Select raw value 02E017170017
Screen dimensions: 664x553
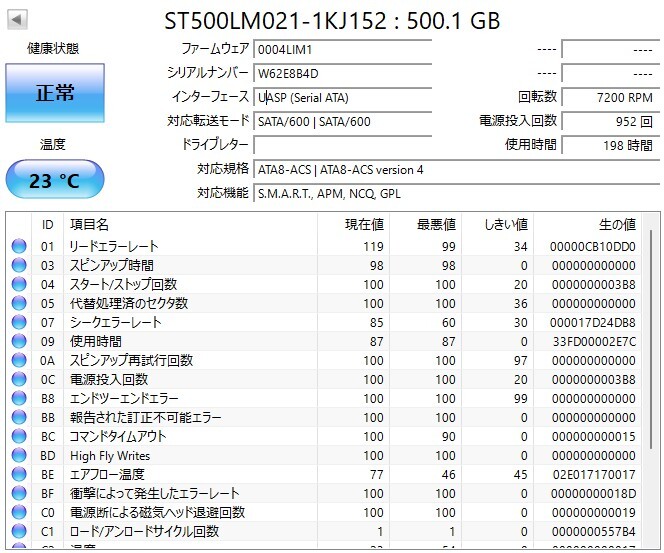pos(594,475)
